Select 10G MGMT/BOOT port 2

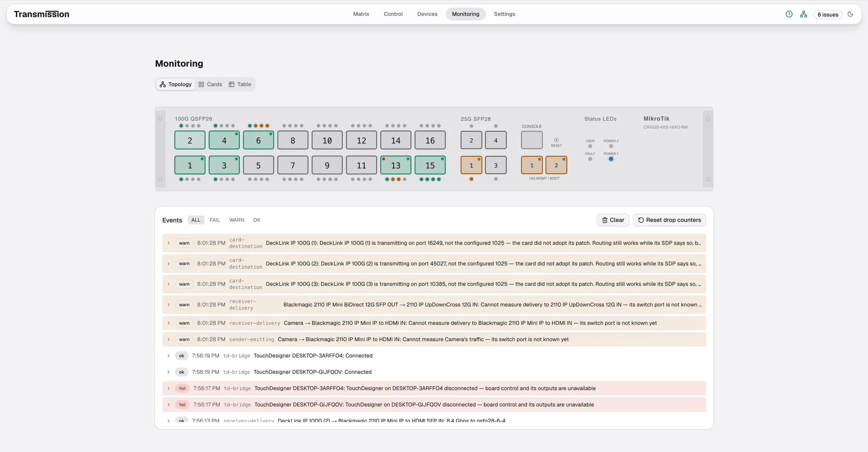(x=556, y=165)
